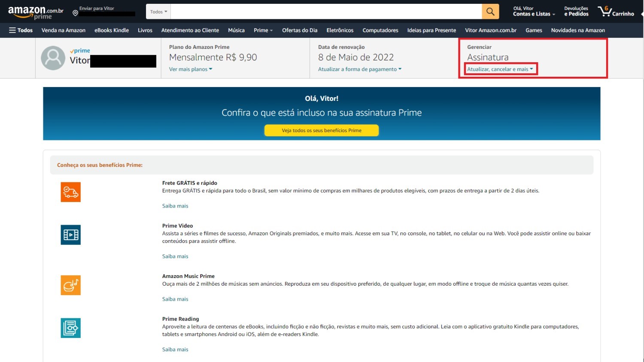Open the shopping cart icon
Image resolution: width=644 pixels, height=362 pixels.
tap(616, 11)
